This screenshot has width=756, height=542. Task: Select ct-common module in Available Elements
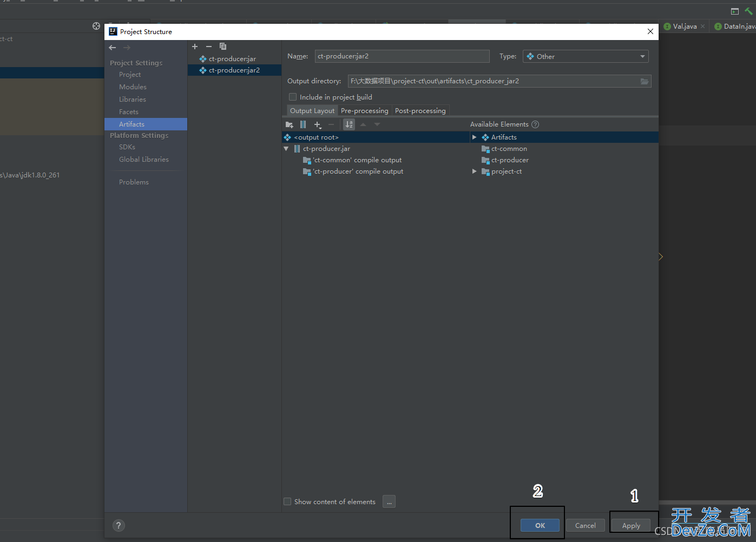pyautogui.click(x=504, y=149)
